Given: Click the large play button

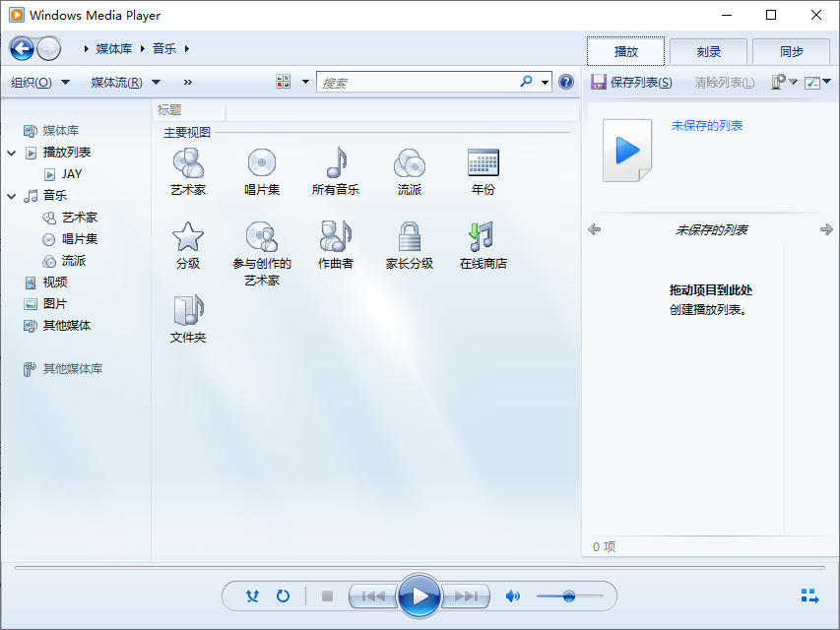Looking at the screenshot, I should point(420,596).
